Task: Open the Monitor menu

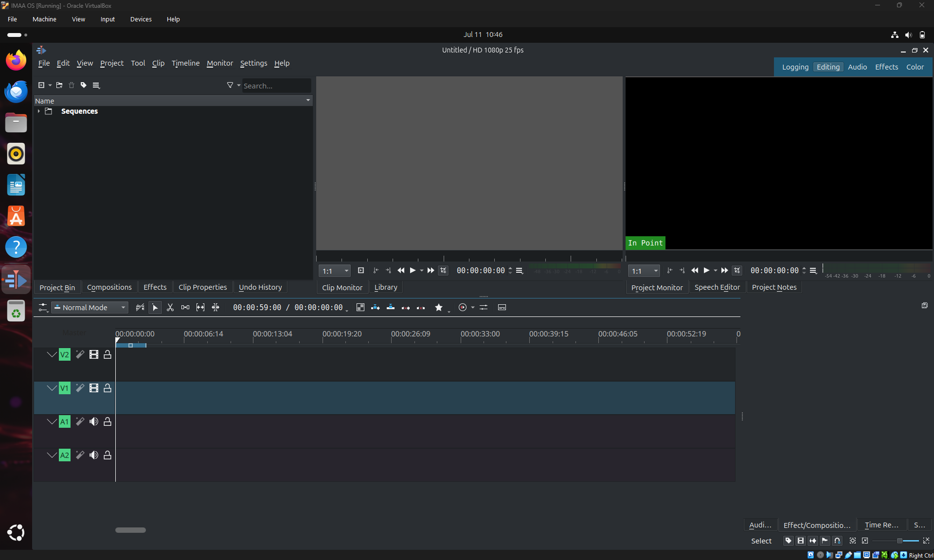Action: point(220,63)
